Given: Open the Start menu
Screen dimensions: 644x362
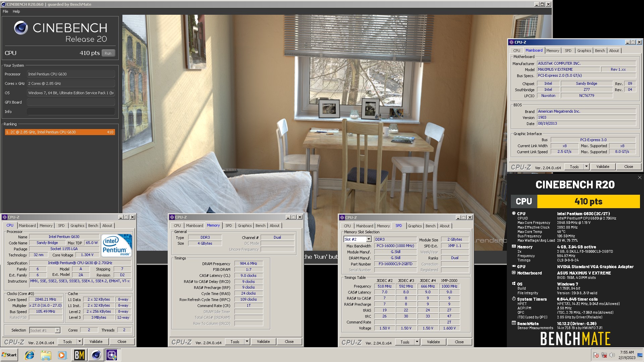Looking at the screenshot, I should click(x=9, y=355).
